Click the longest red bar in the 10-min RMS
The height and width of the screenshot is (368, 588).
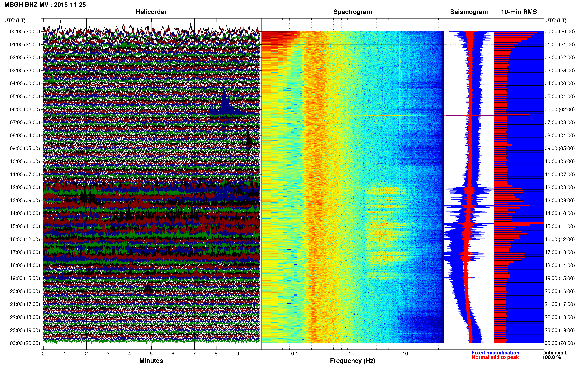(519, 223)
